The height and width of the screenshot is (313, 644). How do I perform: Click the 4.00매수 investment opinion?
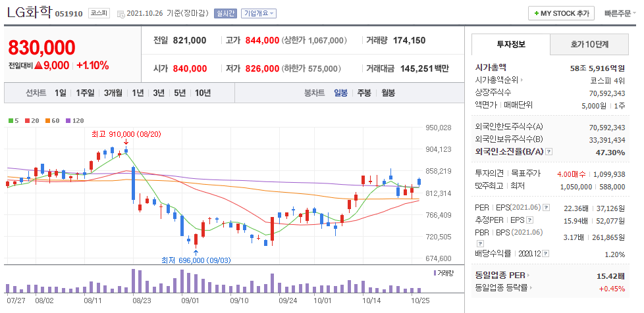572,174
